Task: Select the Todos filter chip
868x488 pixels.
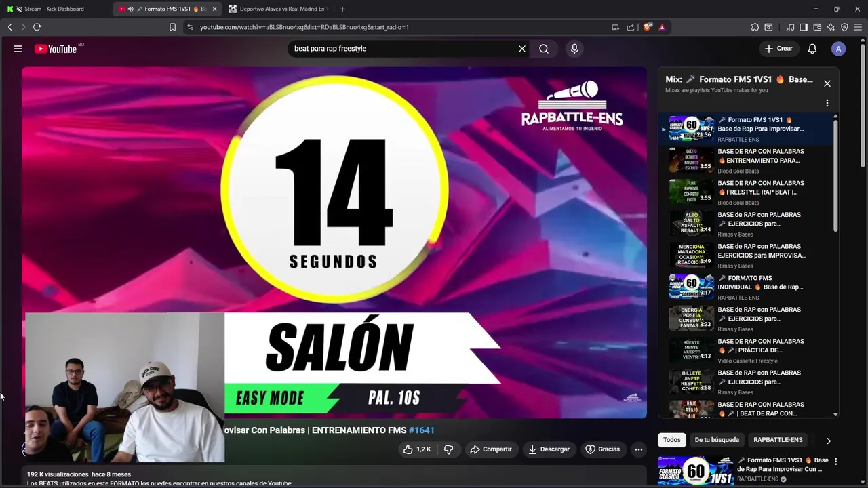Action: coord(672,440)
